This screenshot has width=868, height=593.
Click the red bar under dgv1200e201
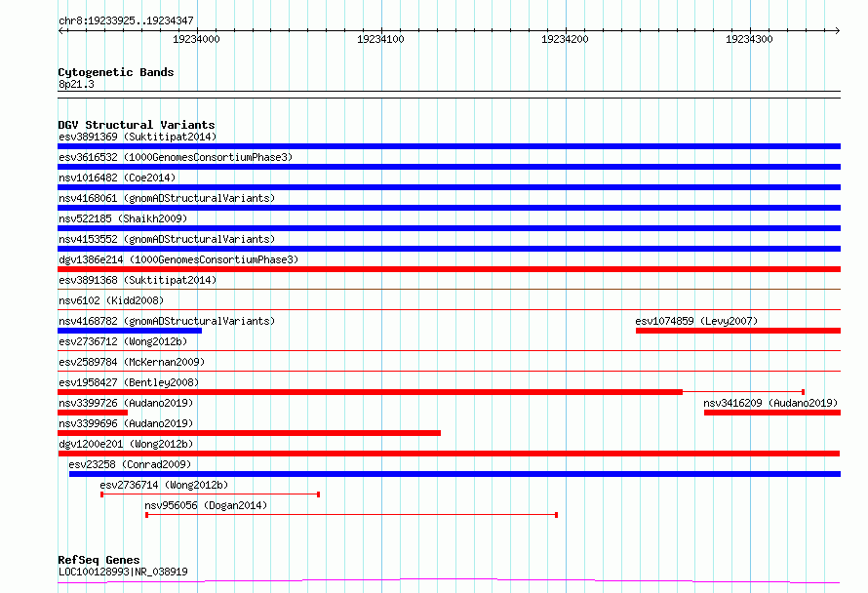[x=449, y=454]
